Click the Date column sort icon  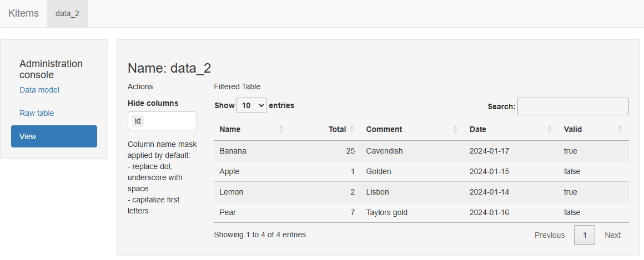click(550, 129)
